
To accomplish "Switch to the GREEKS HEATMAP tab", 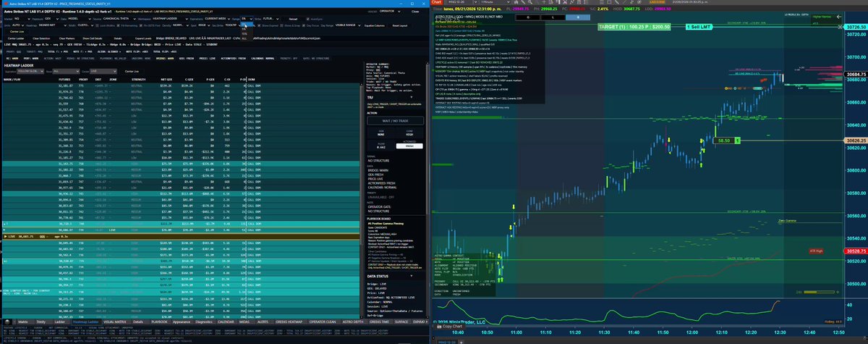I will pyautogui.click(x=289, y=322).
